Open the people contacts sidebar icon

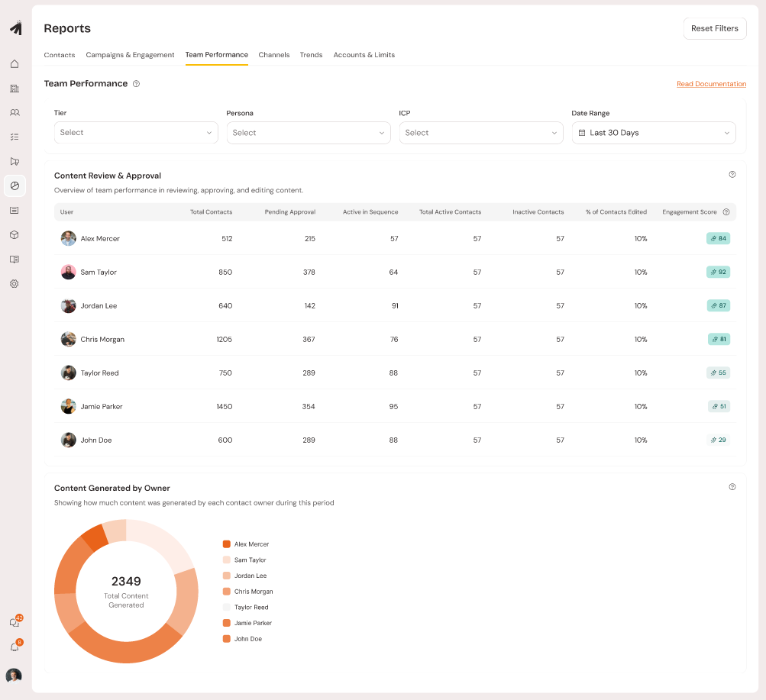coord(15,113)
